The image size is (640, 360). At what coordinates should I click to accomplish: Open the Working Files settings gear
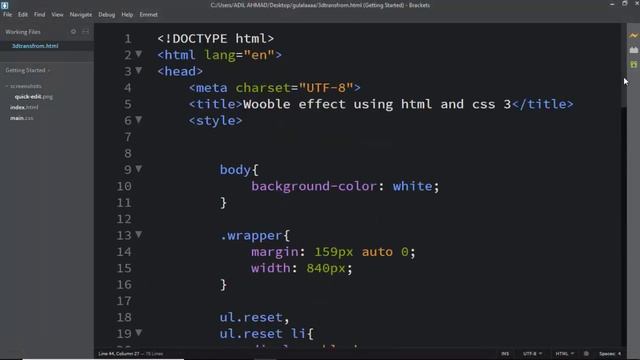73,31
